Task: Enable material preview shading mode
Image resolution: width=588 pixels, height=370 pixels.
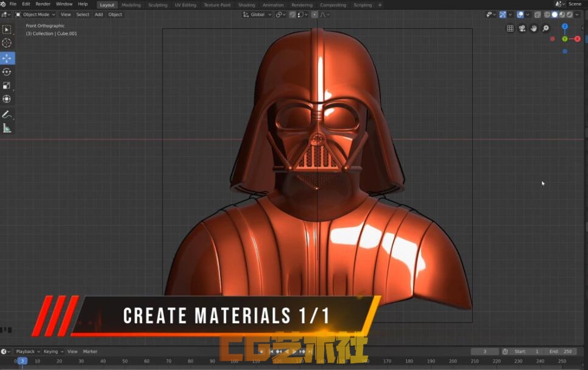Action: click(562, 15)
